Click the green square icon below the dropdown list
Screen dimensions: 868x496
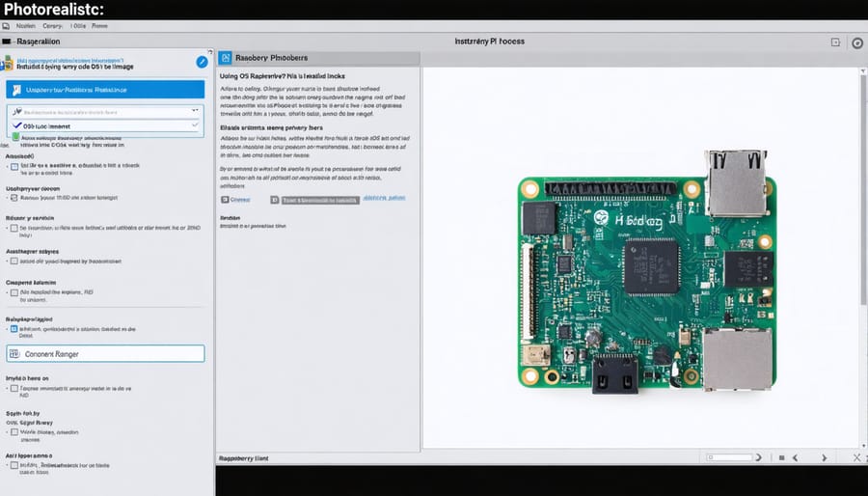pyautogui.click(x=16, y=136)
